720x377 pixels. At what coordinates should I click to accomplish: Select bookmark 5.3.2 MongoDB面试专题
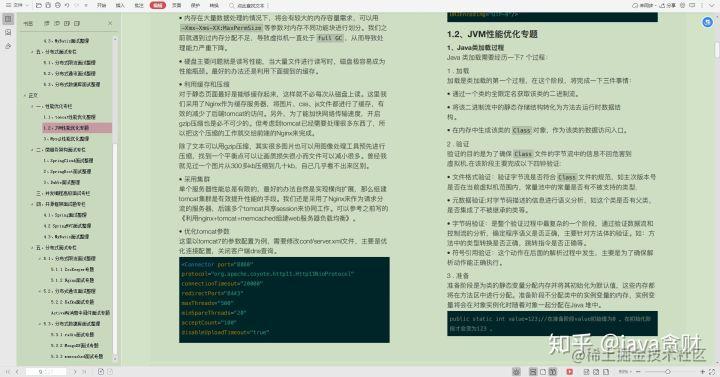coord(74,345)
